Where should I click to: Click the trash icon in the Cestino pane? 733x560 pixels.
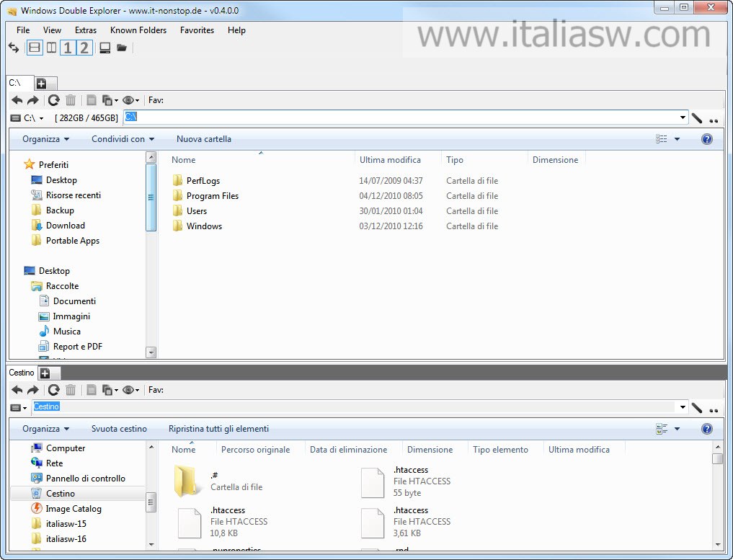pyautogui.click(x=71, y=390)
